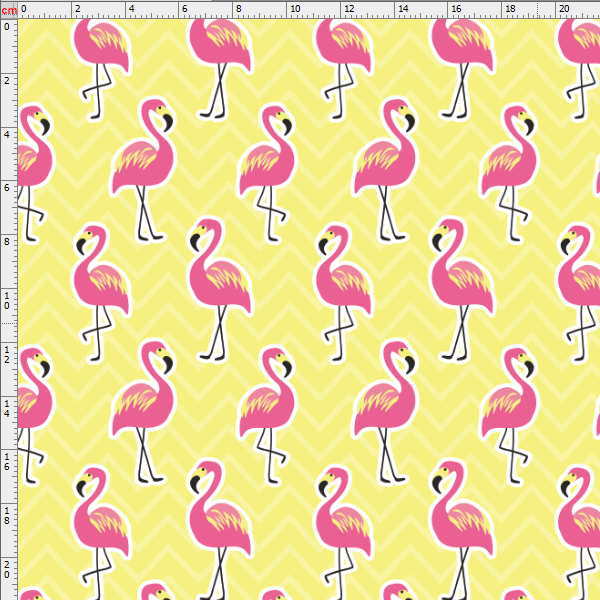Click the '10' mark on the vertical ruler
The width and height of the screenshot is (600, 600).
pyautogui.click(x=7, y=300)
